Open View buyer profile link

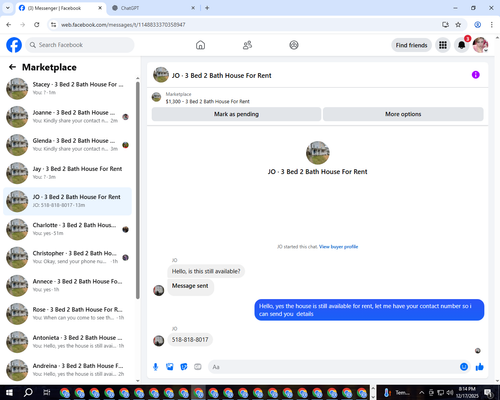click(x=338, y=247)
